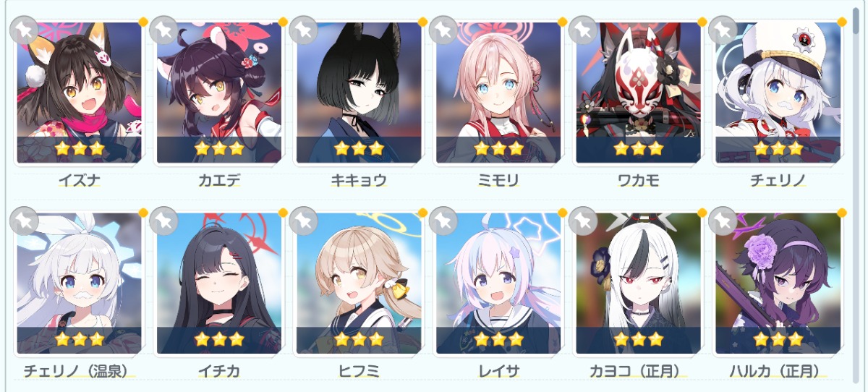Screen dimensions: 868x392
Task: Click the three-star rating on ミモリ
Action: tap(498, 149)
